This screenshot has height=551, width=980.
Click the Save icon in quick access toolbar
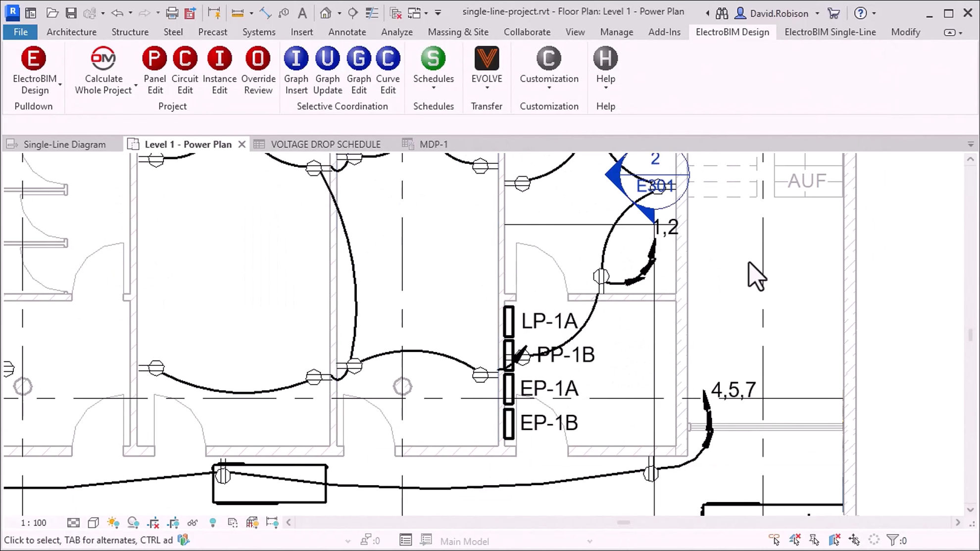pyautogui.click(x=71, y=13)
